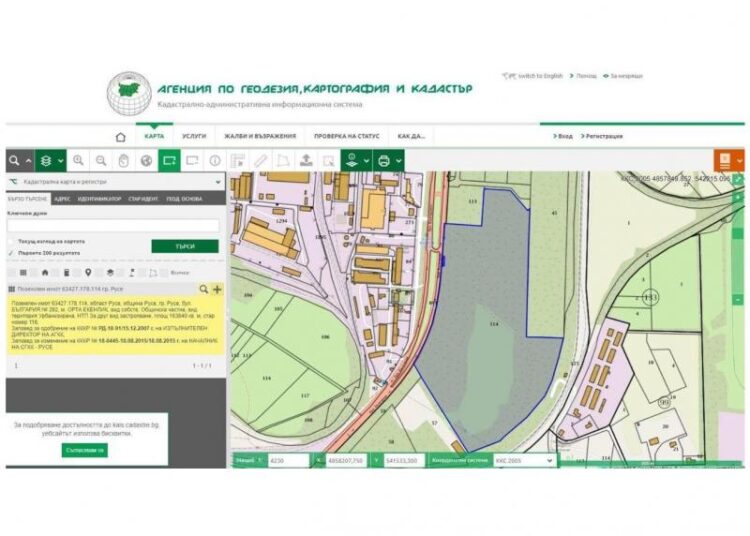Select the pencil draw tool
The height and width of the screenshot is (536, 750).
point(260,161)
